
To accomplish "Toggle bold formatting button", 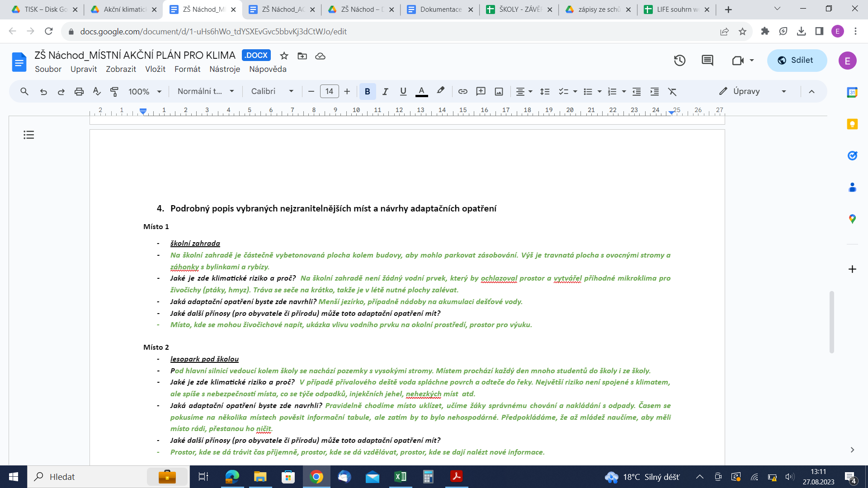I will coord(368,92).
